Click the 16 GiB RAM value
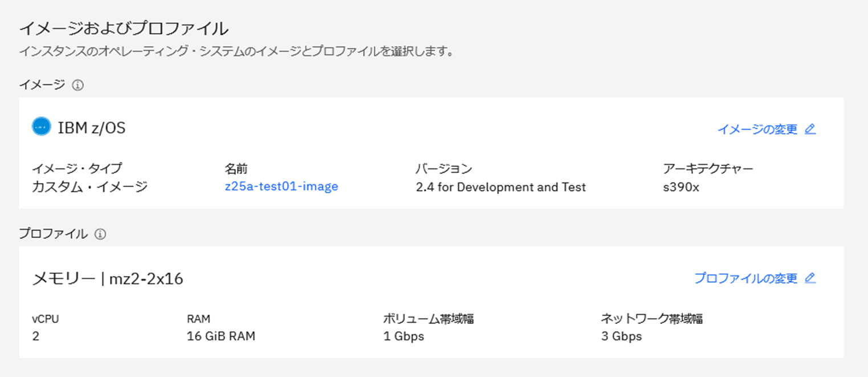868x377 pixels. click(x=221, y=337)
